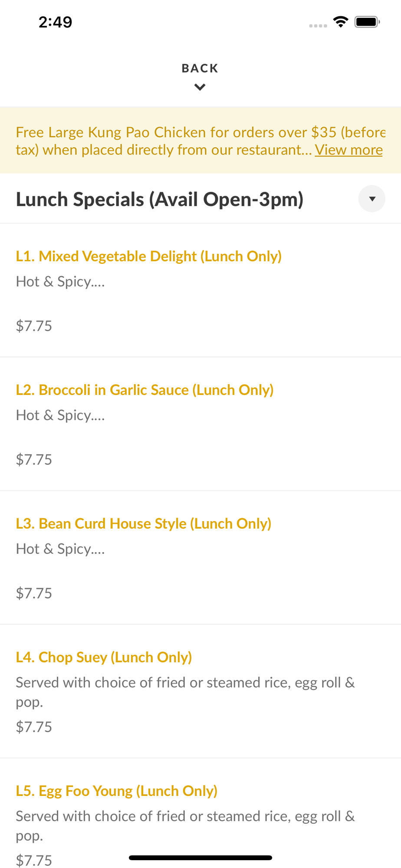
Task: Tap the 2:49 clock in status bar
Action: pos(55,22)
